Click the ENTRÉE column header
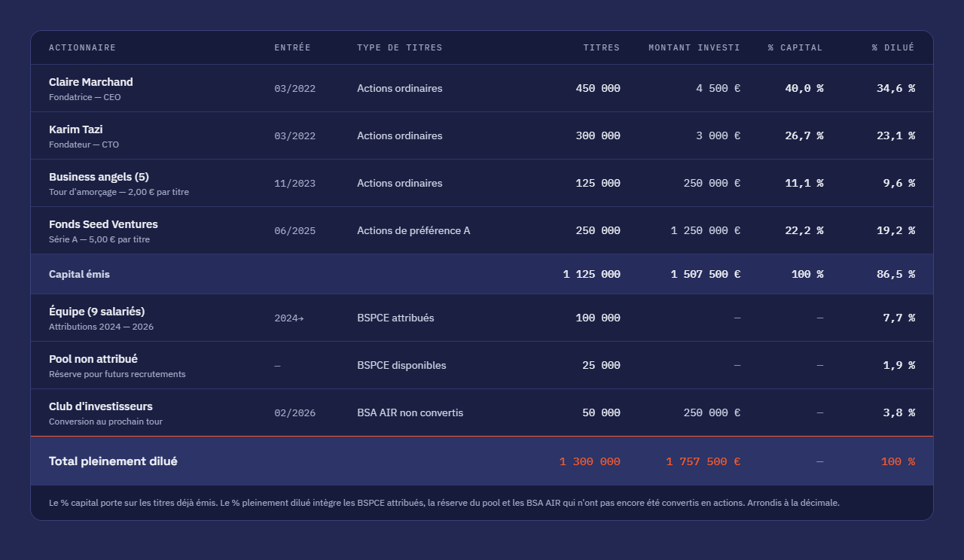This screenshot has width=964, height=560. coord(292,47)
